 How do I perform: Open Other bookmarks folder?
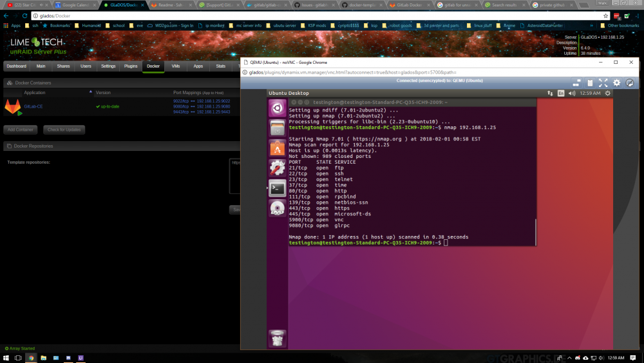tap(620, 26)
